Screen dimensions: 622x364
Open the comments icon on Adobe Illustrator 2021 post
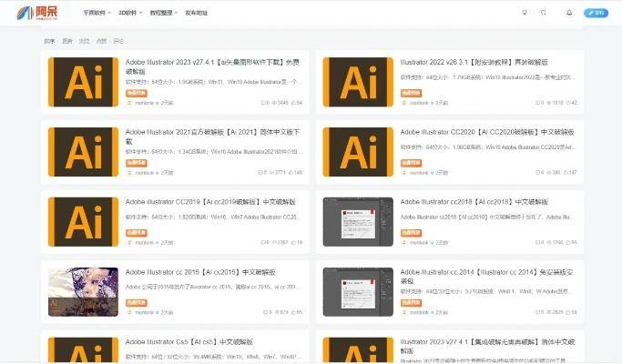click(x=260, y=173)
